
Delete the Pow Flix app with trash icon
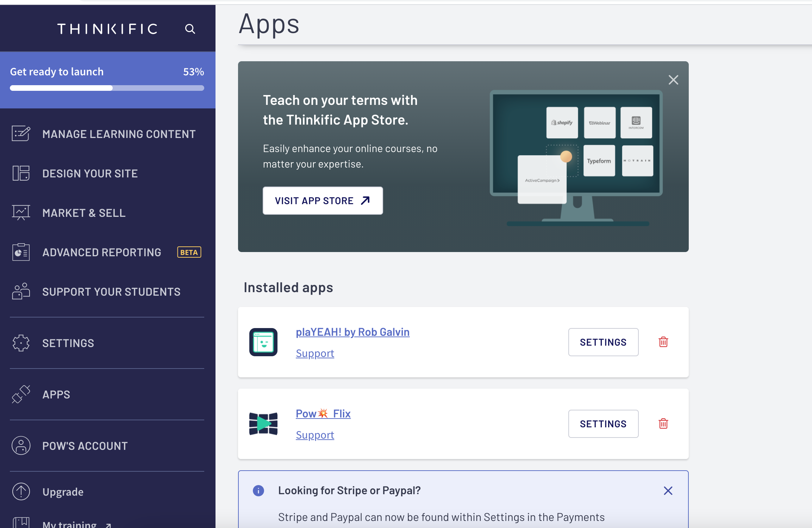pyautogui.click(x=663, y=423)
